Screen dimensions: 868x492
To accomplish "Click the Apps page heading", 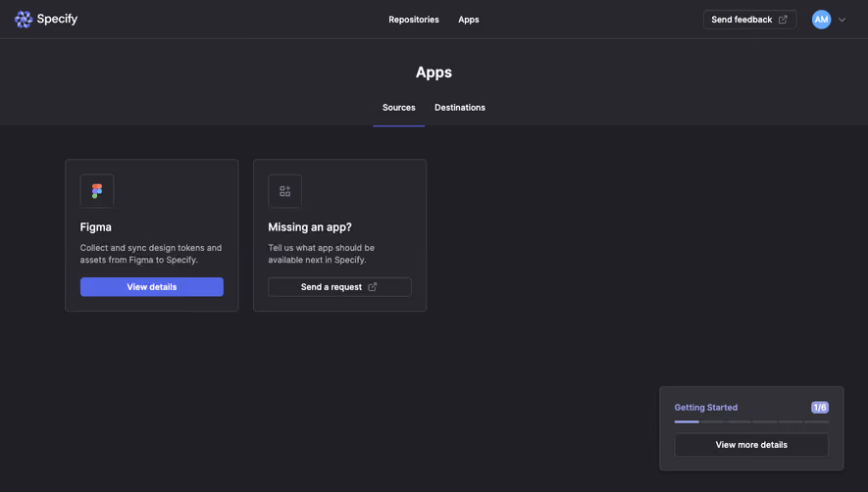I will click(x=434, y=72).
